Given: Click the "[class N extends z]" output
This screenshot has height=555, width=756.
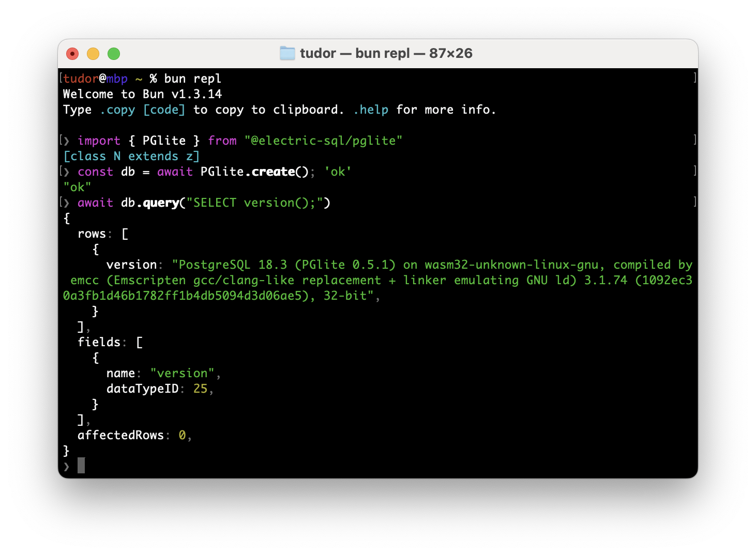Looking at the screenshot, I should (131, 156).
